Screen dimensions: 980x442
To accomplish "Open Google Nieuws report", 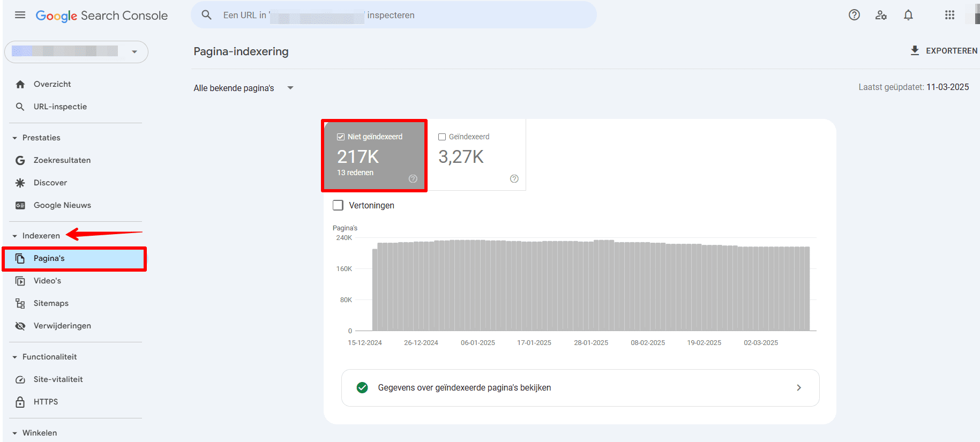I will (62, 205).
